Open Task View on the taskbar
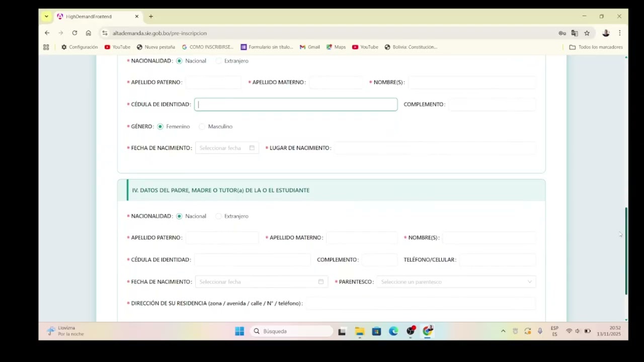 coord(342,331)
